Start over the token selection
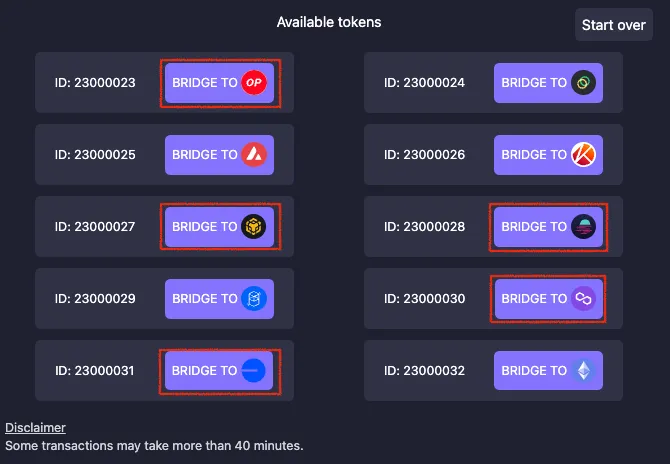 pos(614,25)
